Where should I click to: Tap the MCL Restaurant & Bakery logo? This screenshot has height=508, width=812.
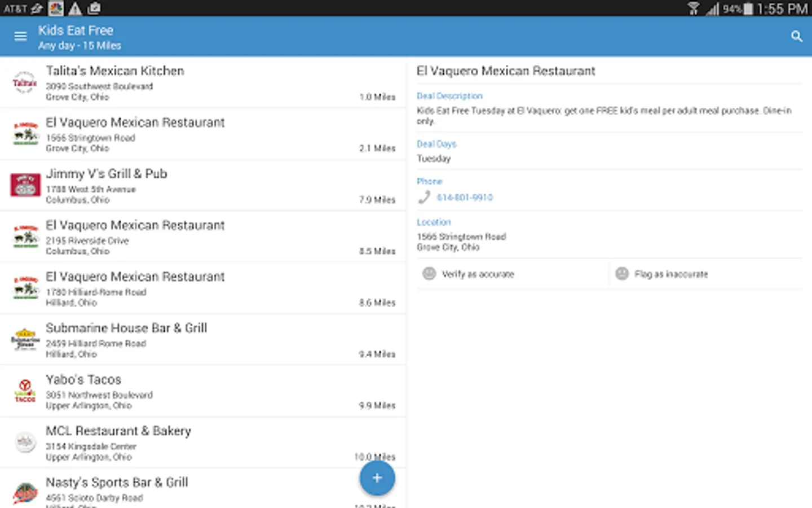25,443
